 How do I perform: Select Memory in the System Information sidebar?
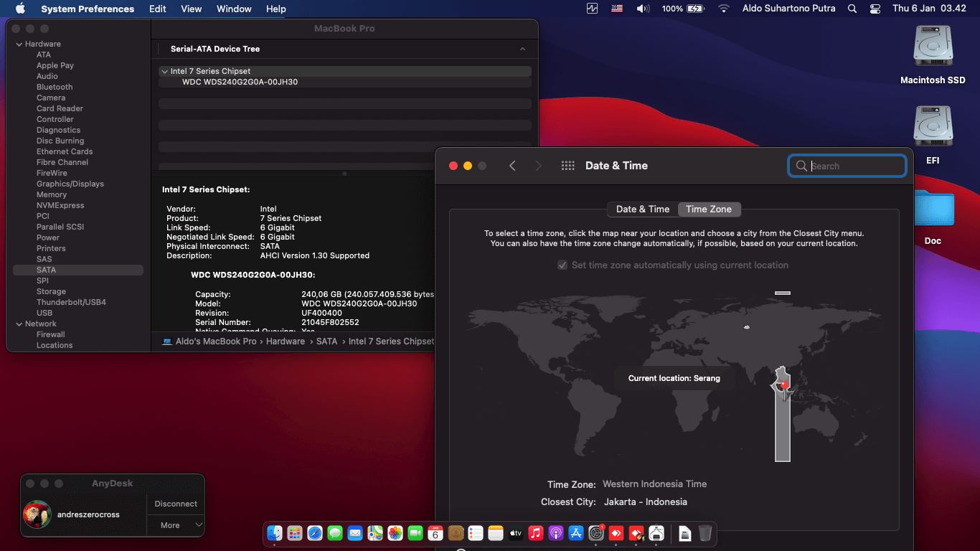(52, 194)
